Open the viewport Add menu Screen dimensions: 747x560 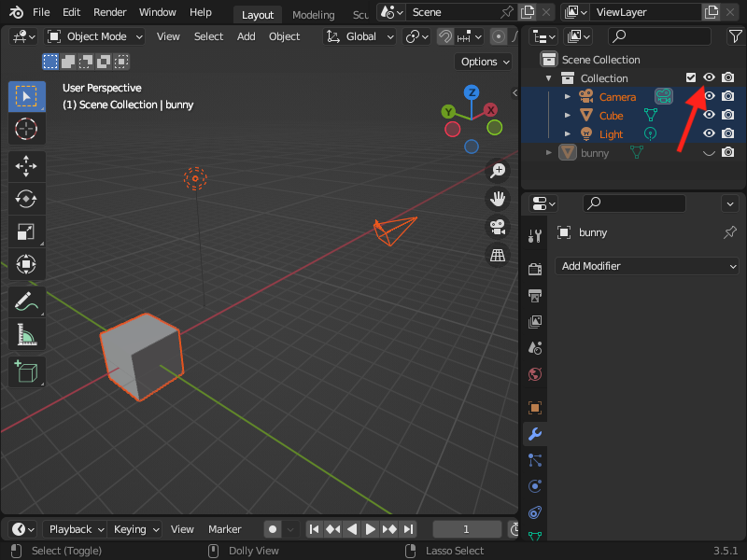pos(246,36)
